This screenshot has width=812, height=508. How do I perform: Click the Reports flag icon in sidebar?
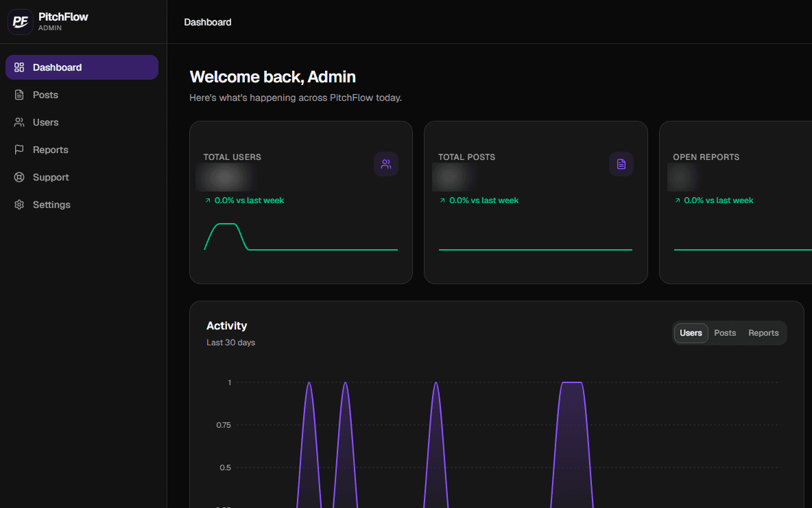[x=19, y=150]
